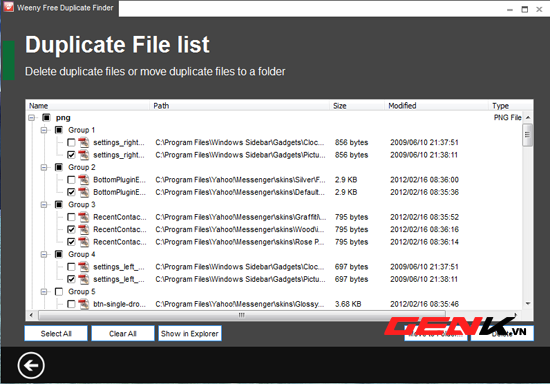Screen dimensions: 550x384
Task: Uncheck settings_right file modified 21:38:11
Action: click(x=71, y=155)
